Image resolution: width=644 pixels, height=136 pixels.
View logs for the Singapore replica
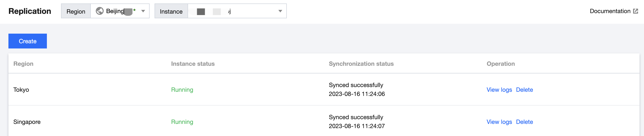499,122
